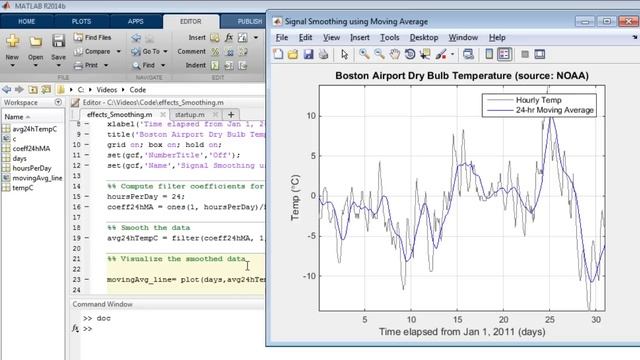The height and width of the screenshot is (360, 640).
Task: Open the figure Help menu
Action: (497, 38)
